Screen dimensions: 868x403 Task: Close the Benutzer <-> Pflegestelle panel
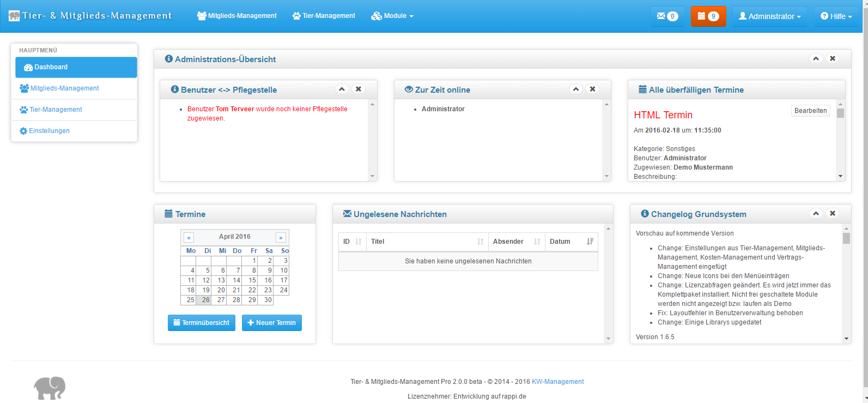[359, 89]
